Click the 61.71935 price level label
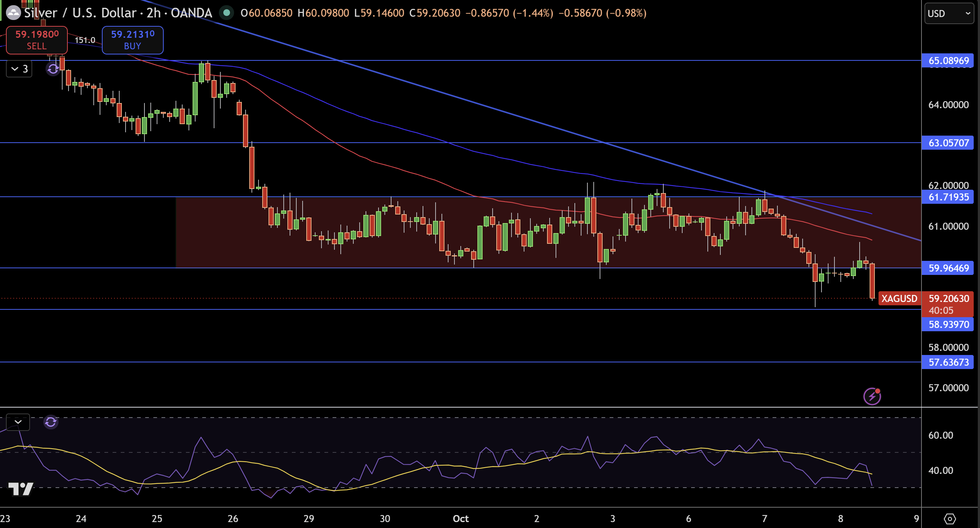980x528 pixels. pos(948,197)
